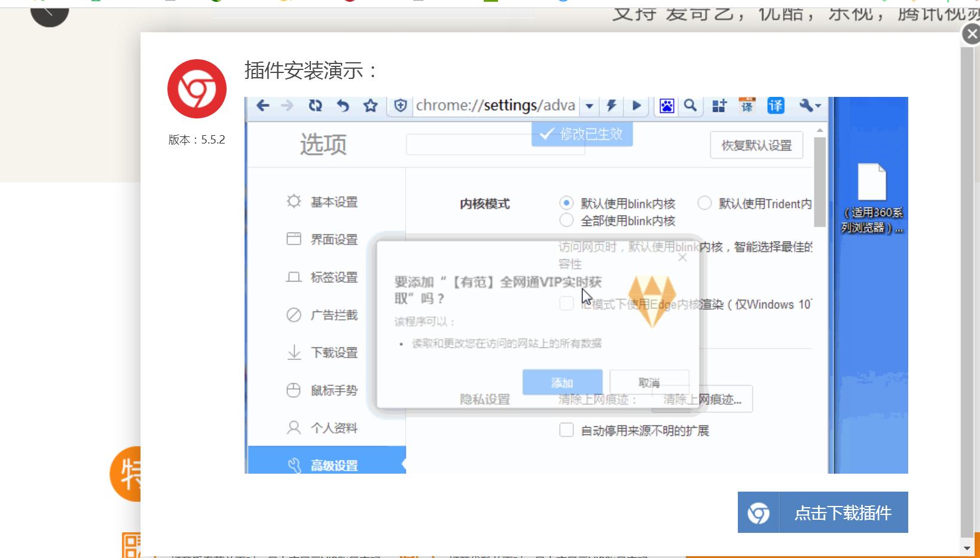Select 全部使用blink内核 radio button
The height and width of the screenshot is (558, 980).
566,220
